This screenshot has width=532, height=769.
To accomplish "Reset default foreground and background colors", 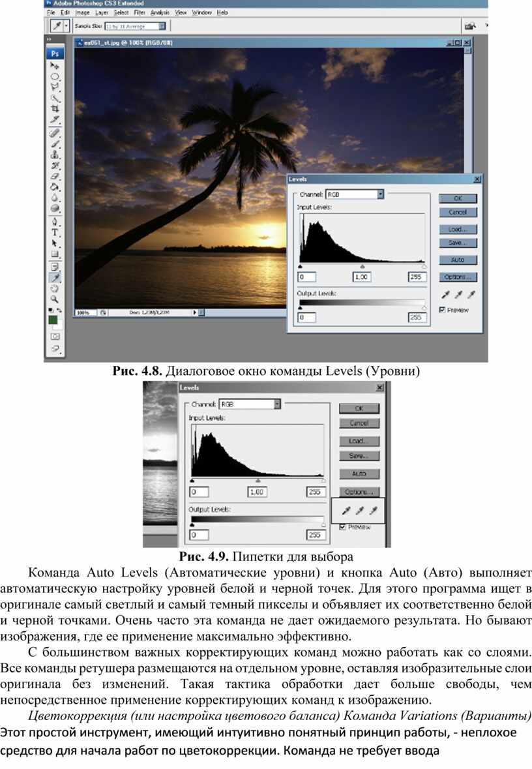I will pos(51,310).
